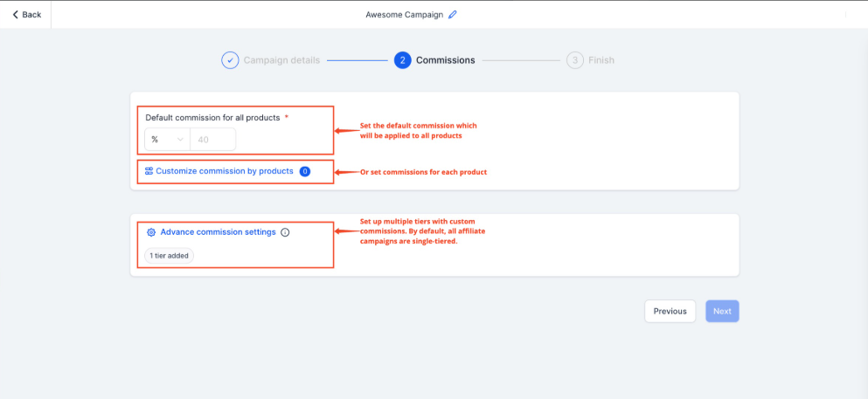This screenshot has width=868, height=399.
Task: Go to Campaign details step
Action: (x=281, y=60)
